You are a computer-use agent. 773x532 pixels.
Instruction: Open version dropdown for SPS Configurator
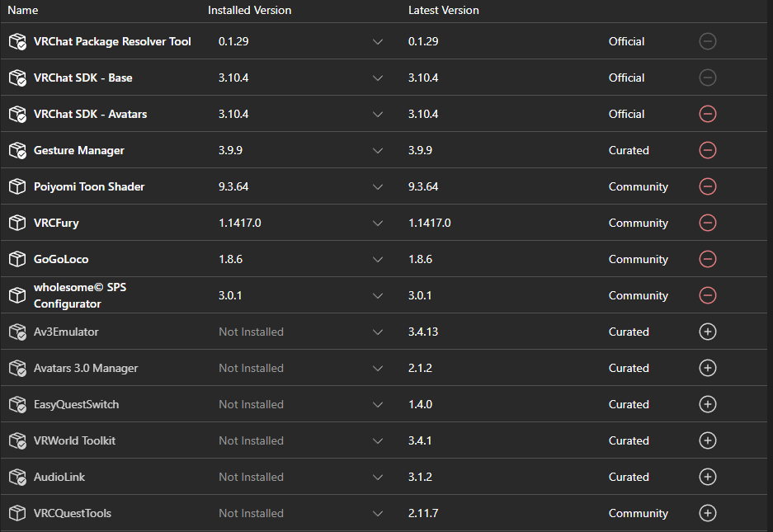pos(378,296)
